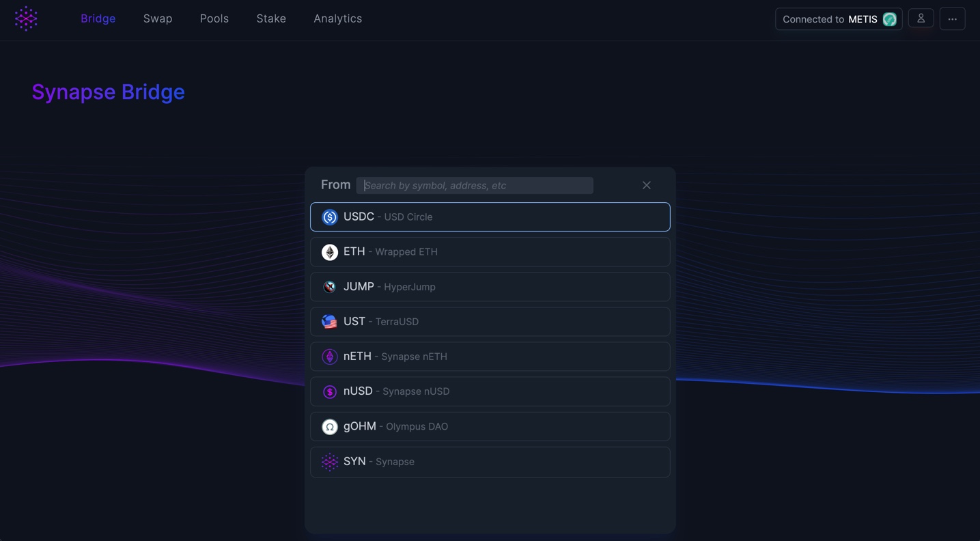
Task: Choose UST - TerraUSD token
Action: coord(490,322)
